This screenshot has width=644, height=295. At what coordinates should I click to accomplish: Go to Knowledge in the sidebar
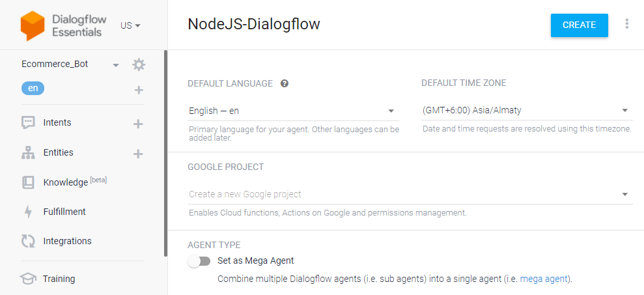65,182
